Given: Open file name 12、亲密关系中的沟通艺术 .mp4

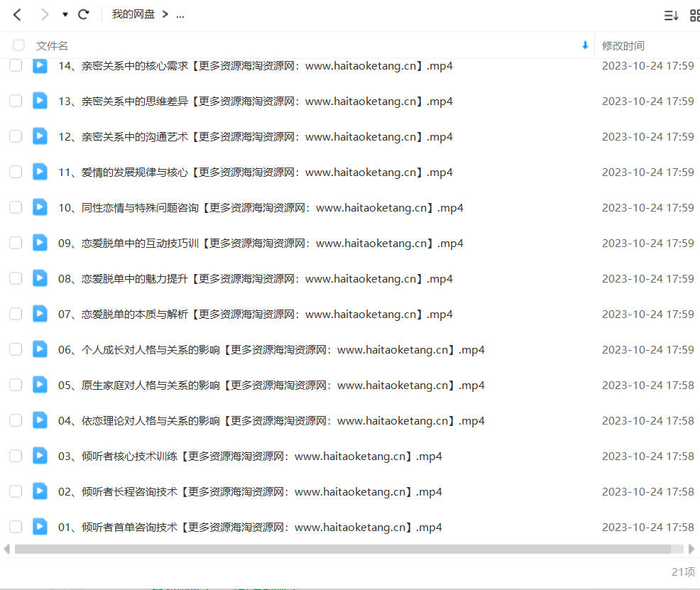Looking at the screenshot, I should 256,136.
